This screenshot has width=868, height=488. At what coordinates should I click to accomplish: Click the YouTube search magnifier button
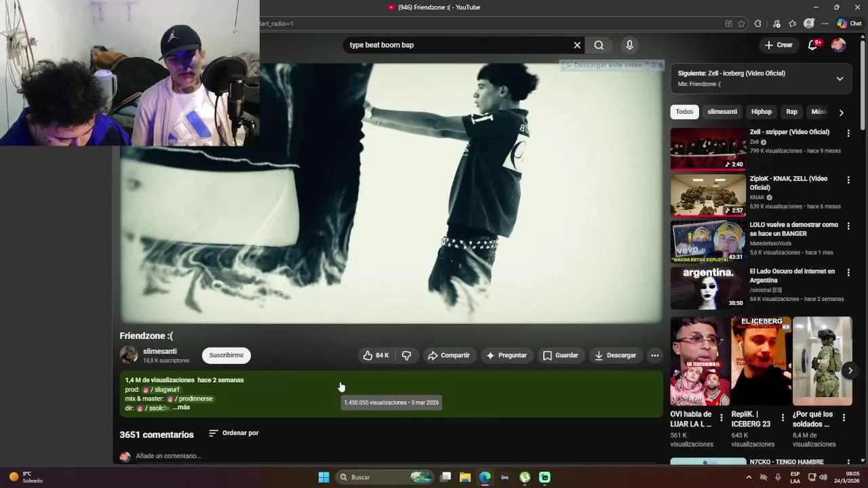click(599, 45)
